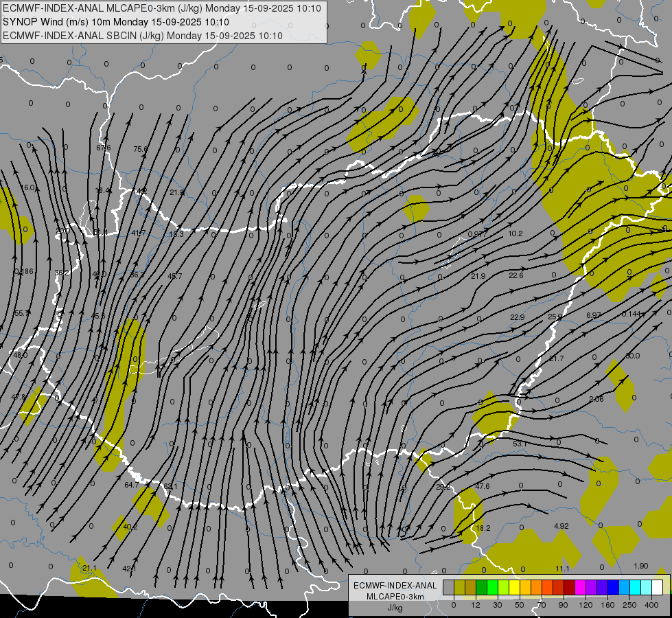Image resolution: width=672 pixels, height=618 pixels.
Task: Click the legend scale value 30
Action: pos(498,605)
